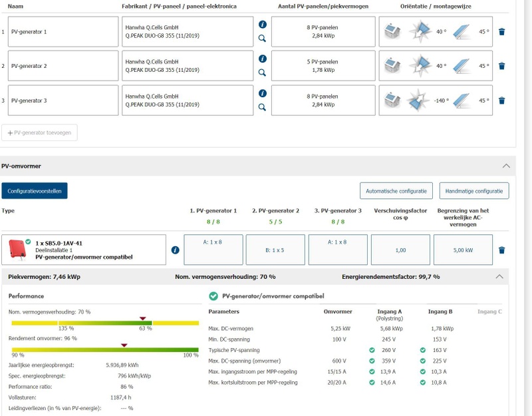Click the Nom. vermogensverhouding indicator bar
Image resolution: width=532 pixels, height=416 pixels.
[105, 323]
